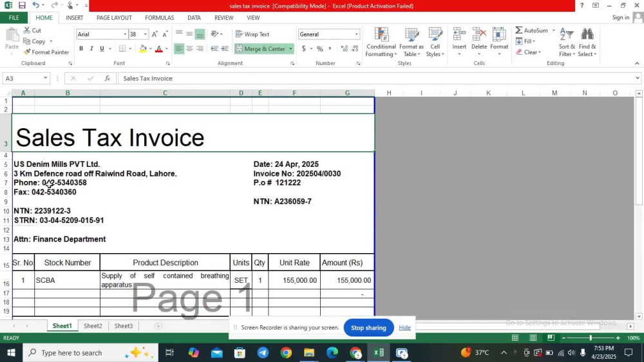644x362 pixels.
Task: Open the Fill dropdown in Editing group
Action: coord(526,41)
